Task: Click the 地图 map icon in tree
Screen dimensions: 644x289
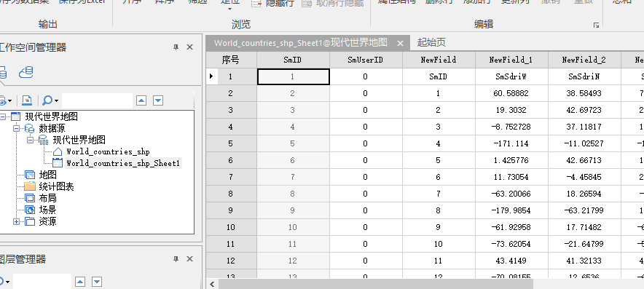Action: (x=30, y=175)
